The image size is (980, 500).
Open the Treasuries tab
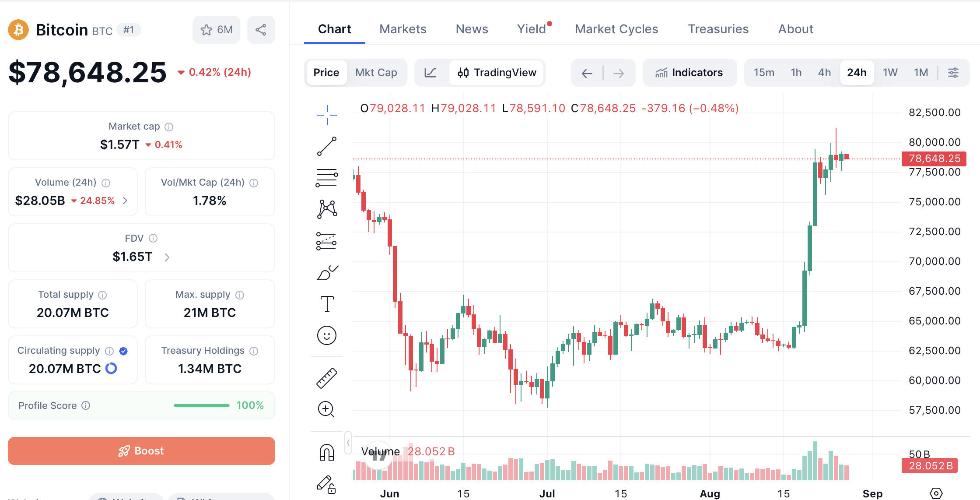pyautogui.click(x=718, y=29)
